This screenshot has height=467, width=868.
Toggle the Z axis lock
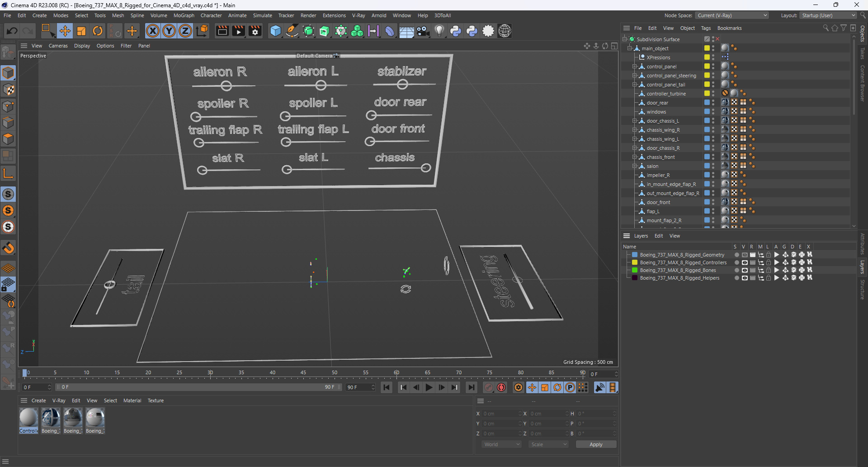pos(185,31)
